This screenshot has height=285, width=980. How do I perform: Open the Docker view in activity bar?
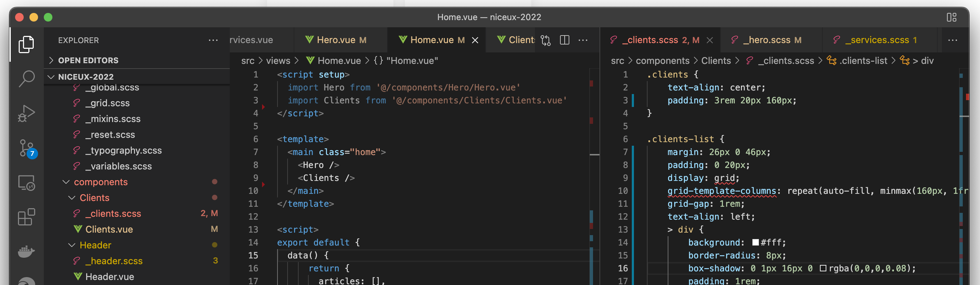point(26,251)
